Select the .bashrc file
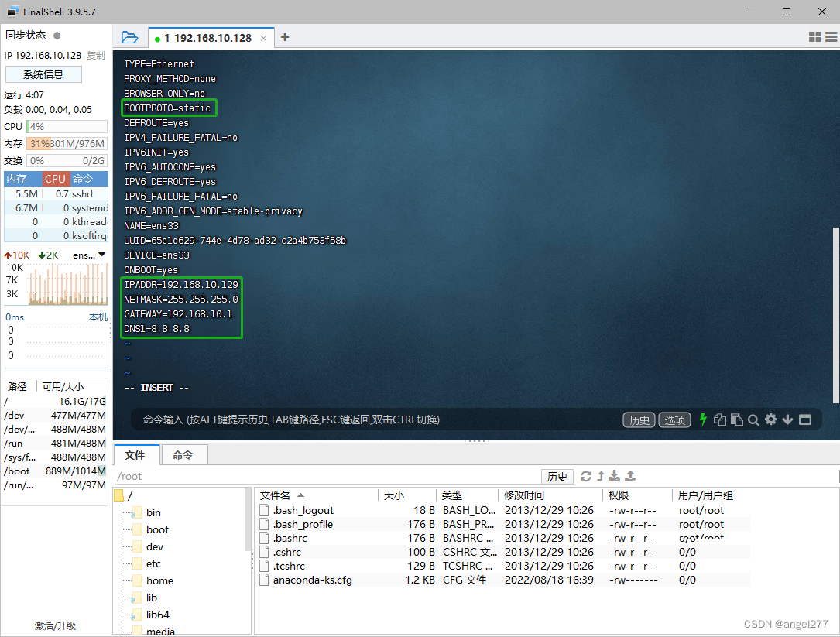 [x=290, y=539]
